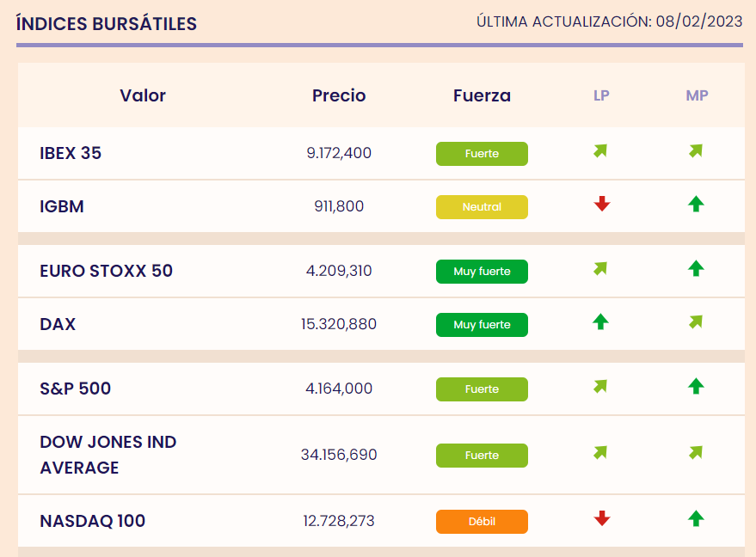Open the EURO STOXX 50 index name
This screenshot has height=557, width=756.
tap(106, 271)
